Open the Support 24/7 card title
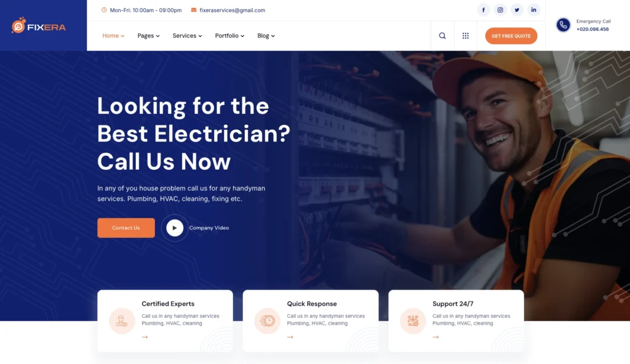 point(453,304)
